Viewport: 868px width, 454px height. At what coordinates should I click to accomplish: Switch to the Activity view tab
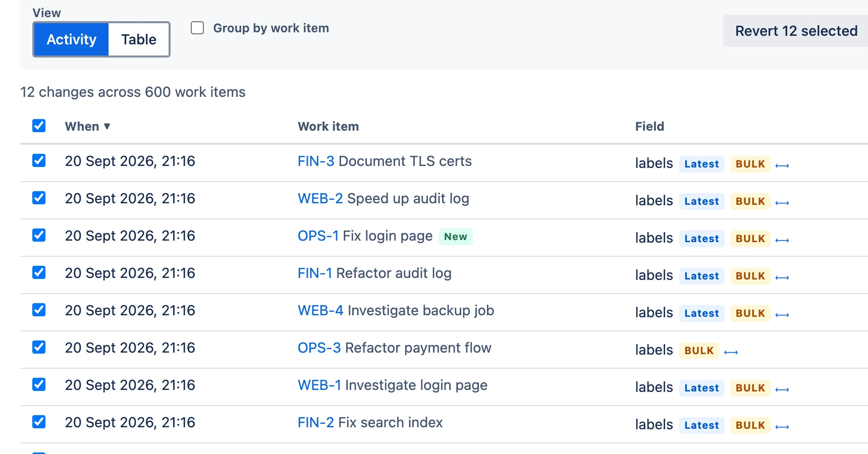(71, 39)
